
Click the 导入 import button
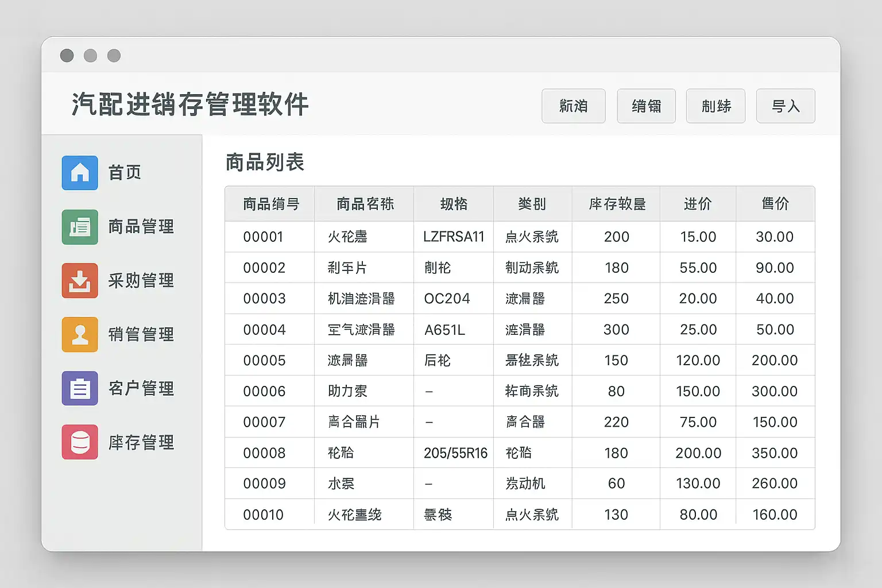click(x=786, y=106)
